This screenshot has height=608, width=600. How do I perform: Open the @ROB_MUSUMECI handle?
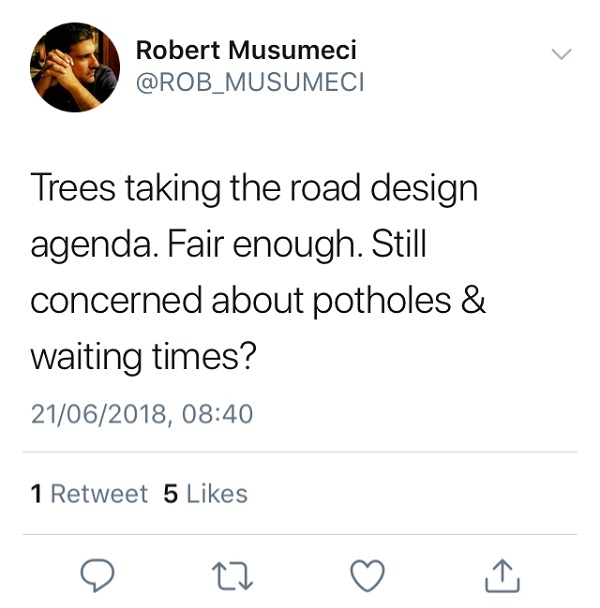point(250,82)
